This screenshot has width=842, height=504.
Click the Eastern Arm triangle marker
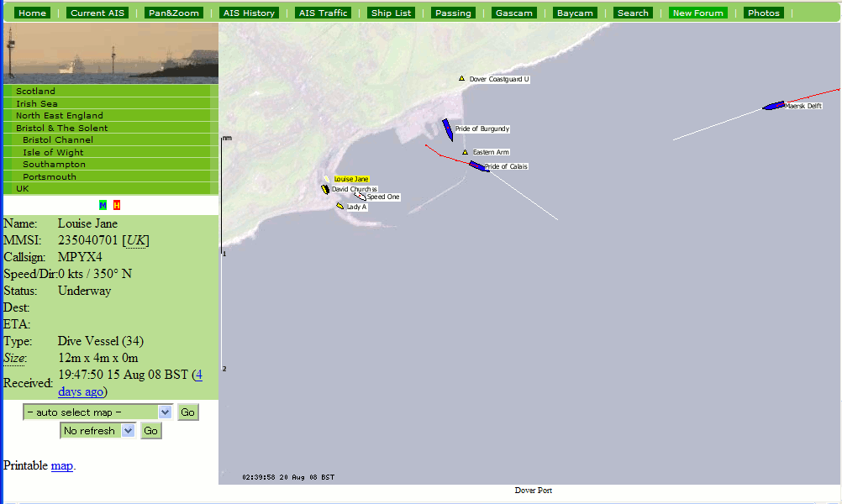click(x=465, y=152)
